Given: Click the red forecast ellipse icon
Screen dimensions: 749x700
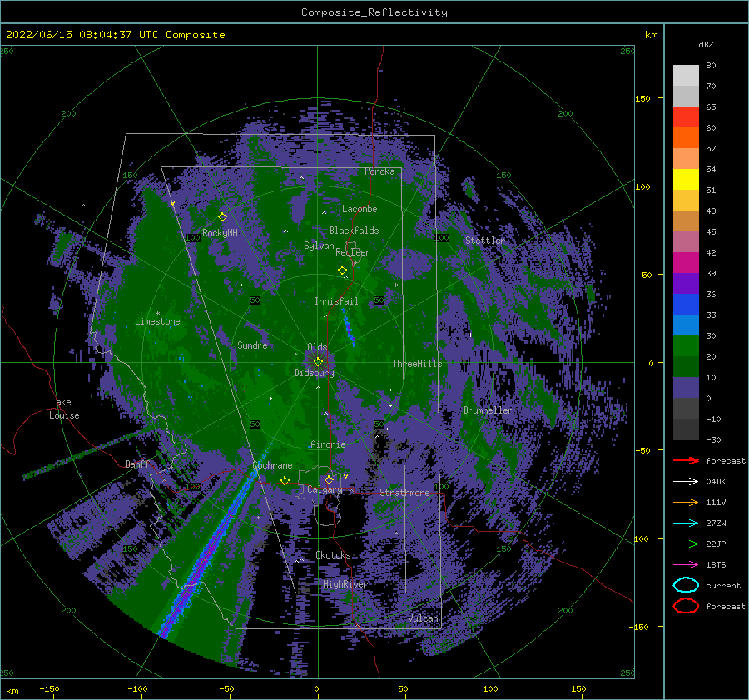Looking at the screenshot, I should (686, 606).
